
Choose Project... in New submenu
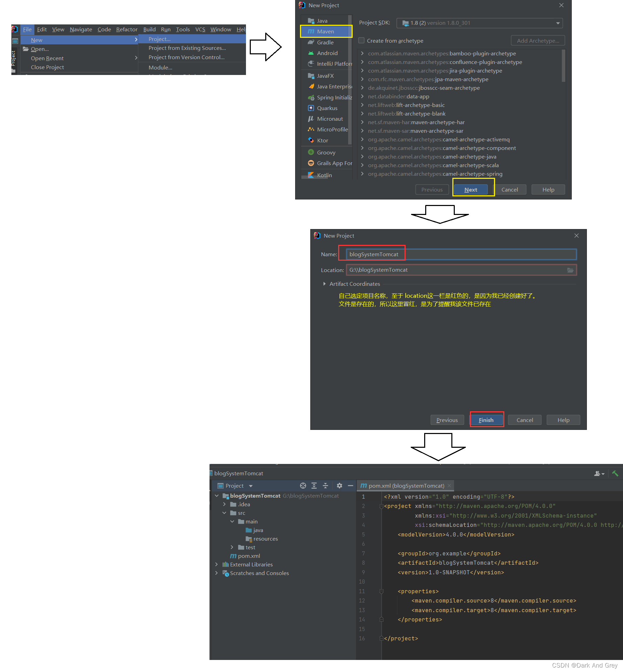pyautogui.click(x=192, y=39)
